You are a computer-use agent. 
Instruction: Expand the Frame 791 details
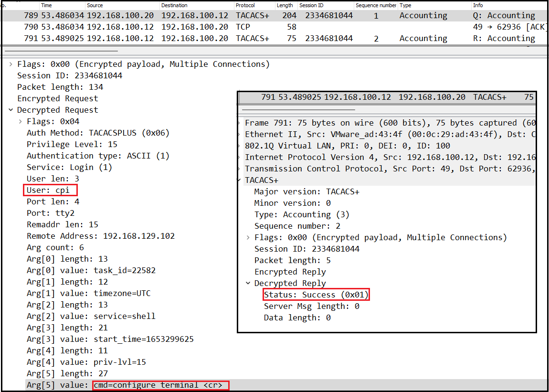point(240,123)
